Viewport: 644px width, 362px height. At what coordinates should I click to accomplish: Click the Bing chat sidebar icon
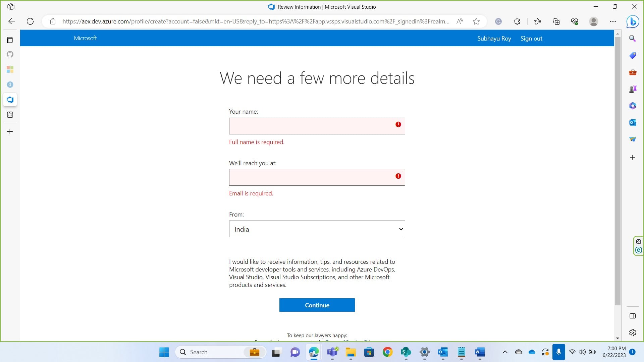click(633, 22)
